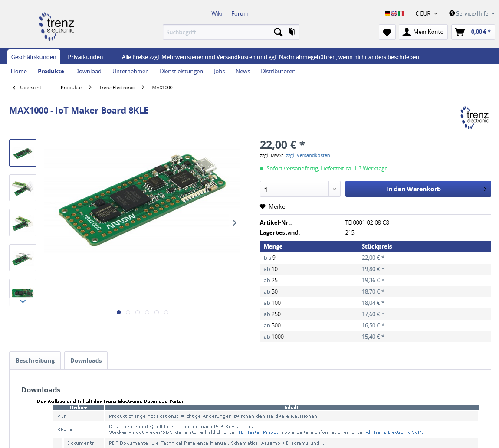The height and width of the screenshot is (448, 499).
Task: Open the Unternehmen menu item
Action: pos(131,71)
